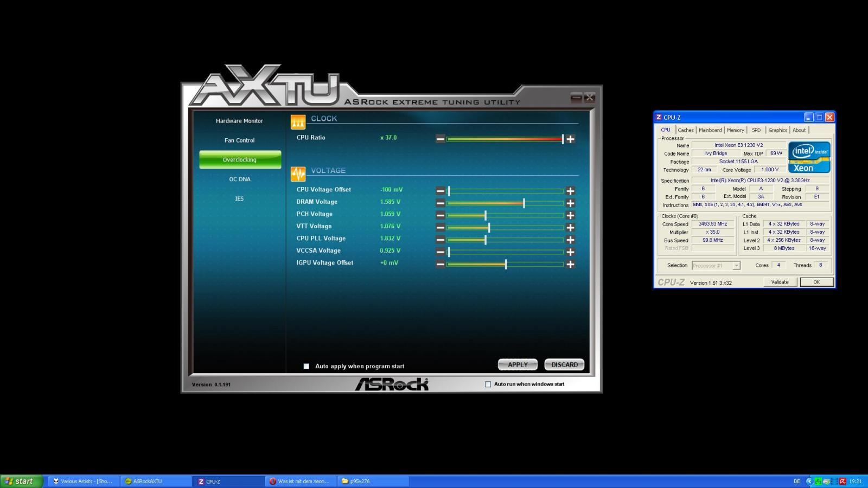Viewport: 868px width, 488px height.
Task: Close the AXTU utility window
Action: click(590, 98)
